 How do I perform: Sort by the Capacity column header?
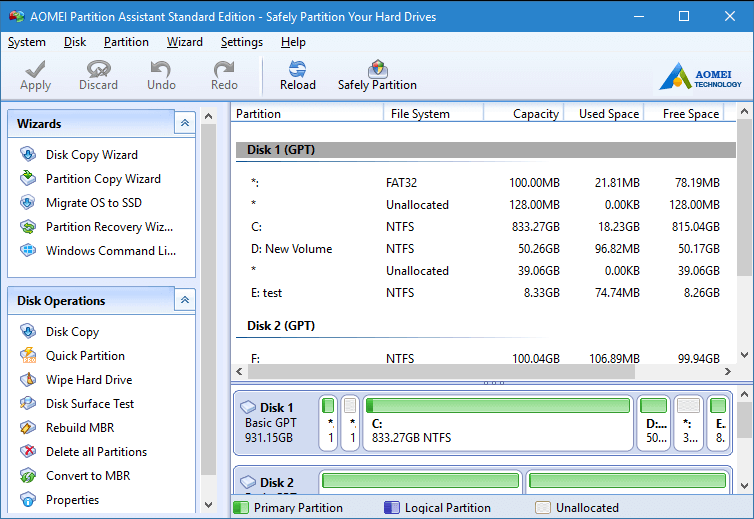tap(524, 114)
